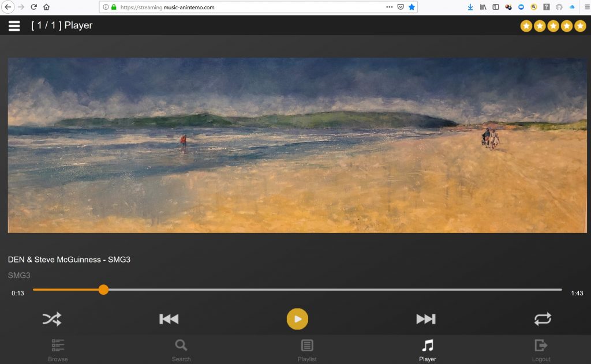This screenshot has width=591, height=364.
Task: Click Logout in the bottom bar
Action: (x=541, y=350)
